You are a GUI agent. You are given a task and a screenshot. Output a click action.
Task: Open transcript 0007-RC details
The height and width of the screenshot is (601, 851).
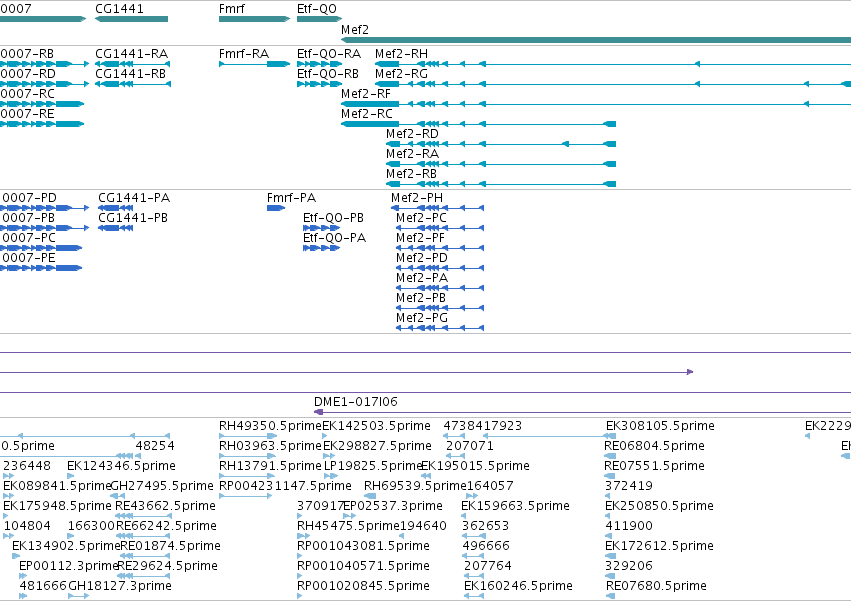pos(27,94)
